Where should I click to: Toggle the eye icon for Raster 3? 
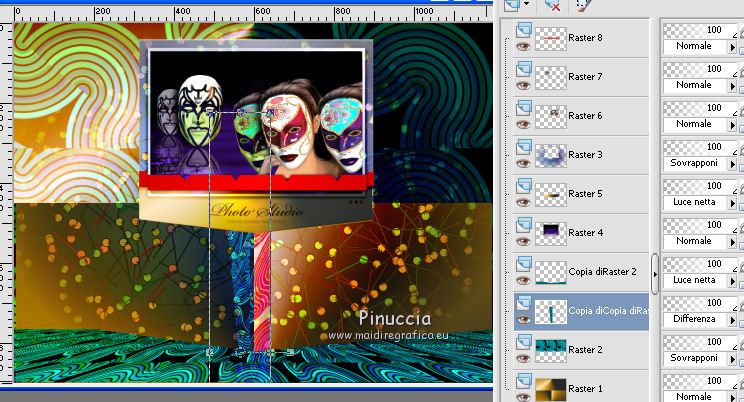coord(523,163)
